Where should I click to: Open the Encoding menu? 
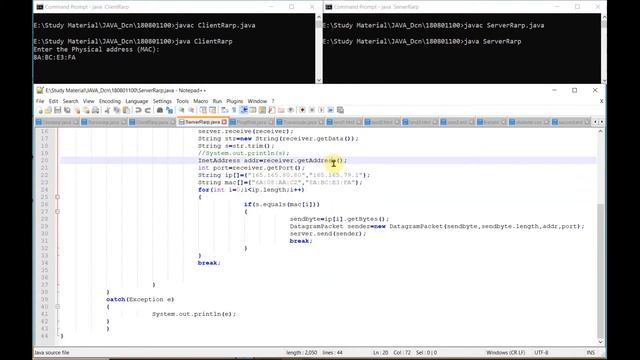[x=110, y=101]
